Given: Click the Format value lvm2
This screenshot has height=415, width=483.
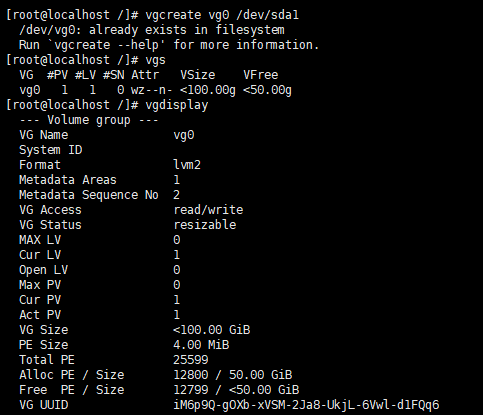Looking at the screenshot, I should tap(187, 165).
